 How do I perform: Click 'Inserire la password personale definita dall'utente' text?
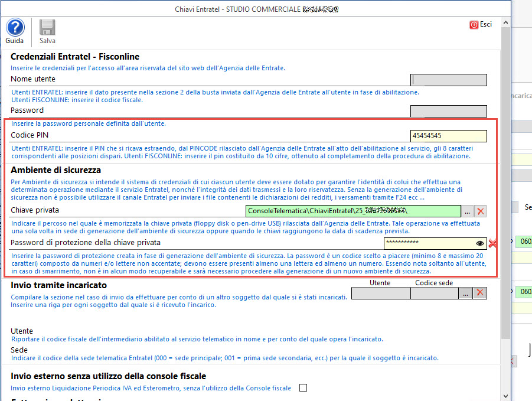pyautogui.click(x=89, y=124)
